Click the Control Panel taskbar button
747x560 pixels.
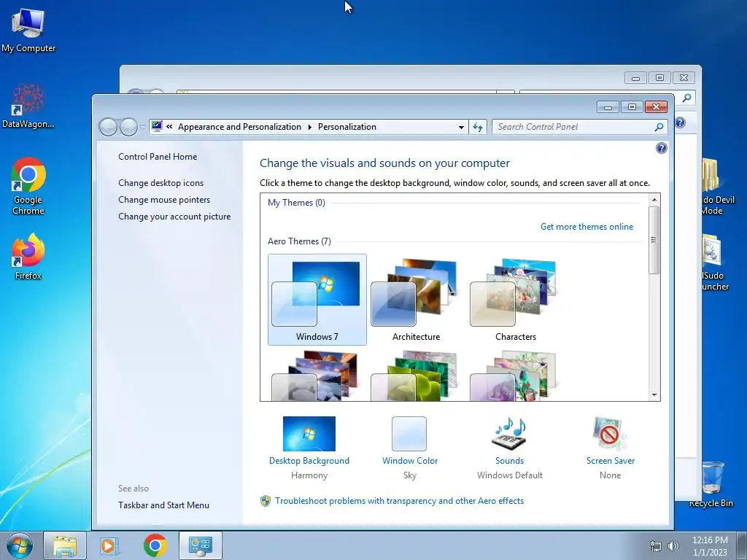(201, 545)
